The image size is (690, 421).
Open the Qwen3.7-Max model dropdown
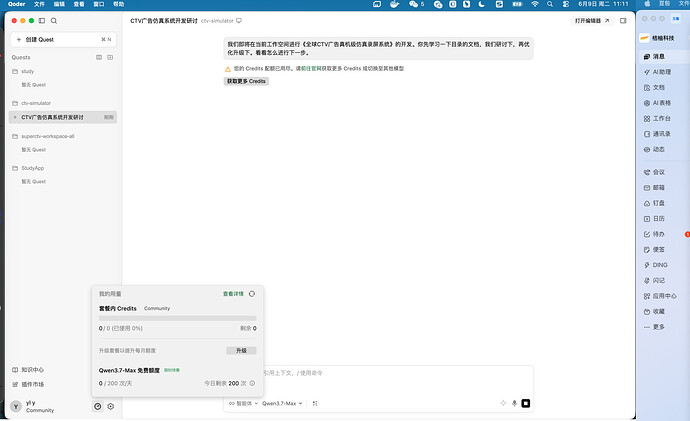(282, 403)
